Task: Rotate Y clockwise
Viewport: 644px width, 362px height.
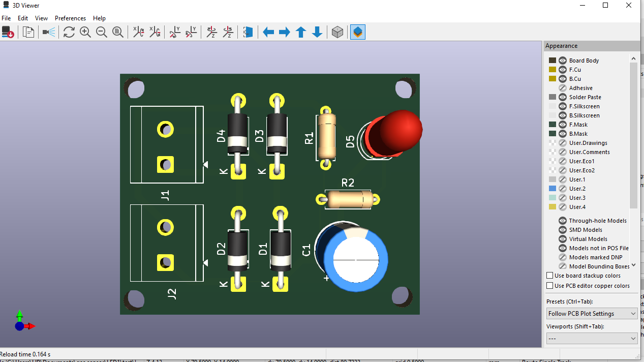Action: [x=175, y=33]
